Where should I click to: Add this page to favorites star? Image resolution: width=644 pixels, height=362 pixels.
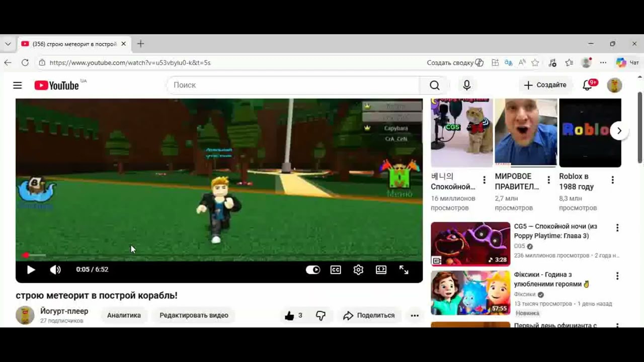pyautogui.click(x=535, y=63)
